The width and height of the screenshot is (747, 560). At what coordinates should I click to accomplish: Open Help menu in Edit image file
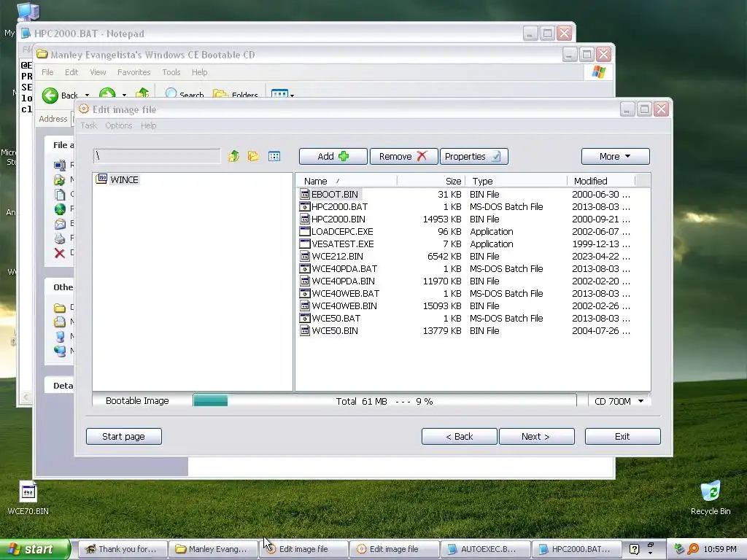click(148, 125)
